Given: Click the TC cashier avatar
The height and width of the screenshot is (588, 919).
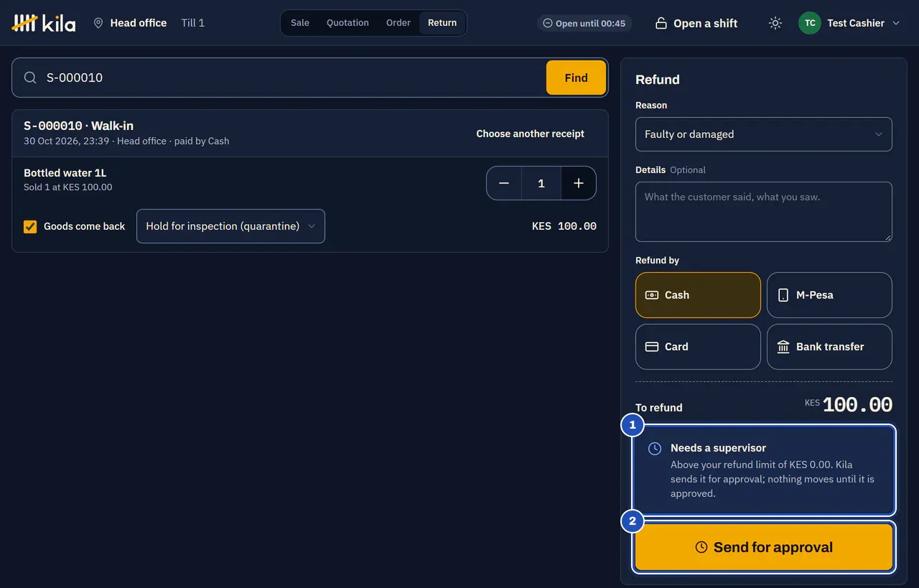Looking at the screenshot, I should [x=810, y=23].
